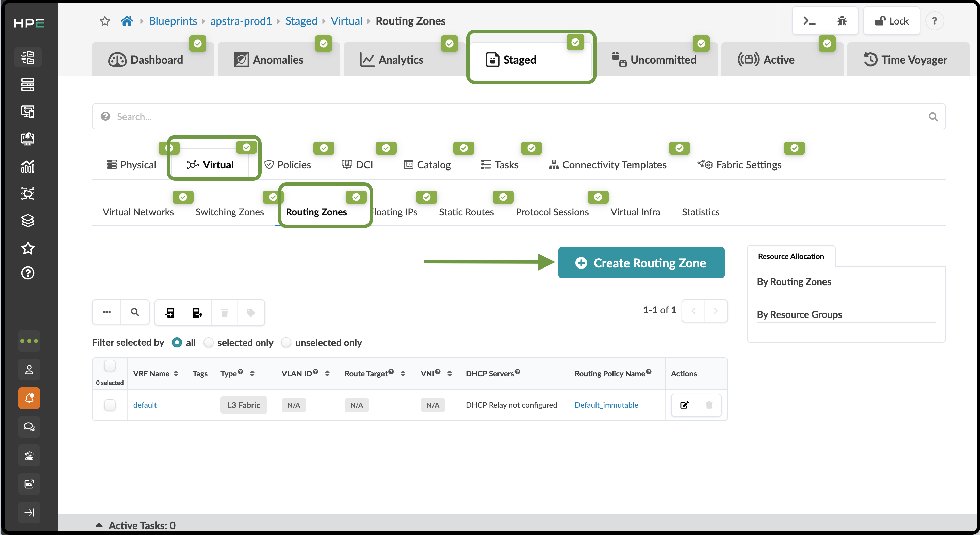Open the Time Voyager tab

(908, 59)
